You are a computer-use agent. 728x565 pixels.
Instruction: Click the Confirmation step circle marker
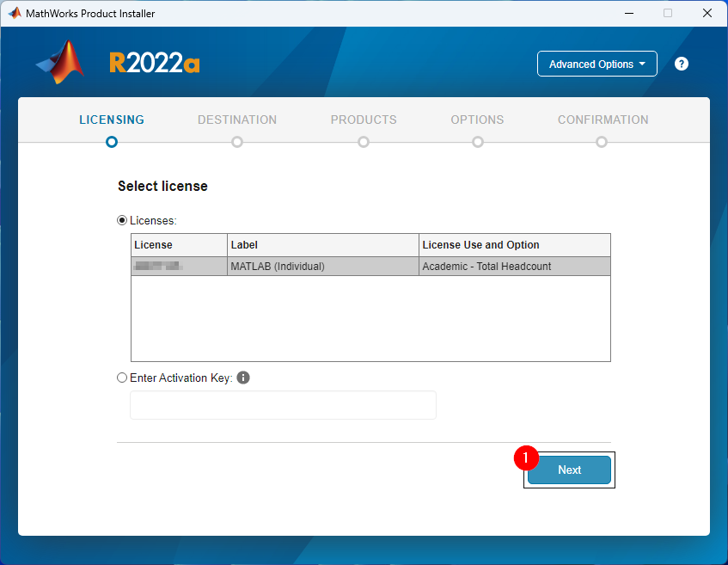coord(602,142)
